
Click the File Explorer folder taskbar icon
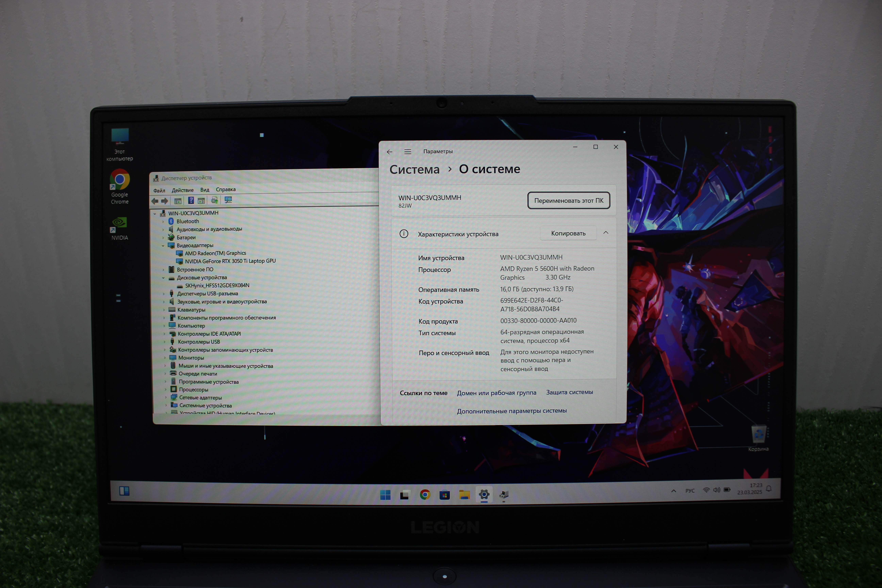click(464, 495)
